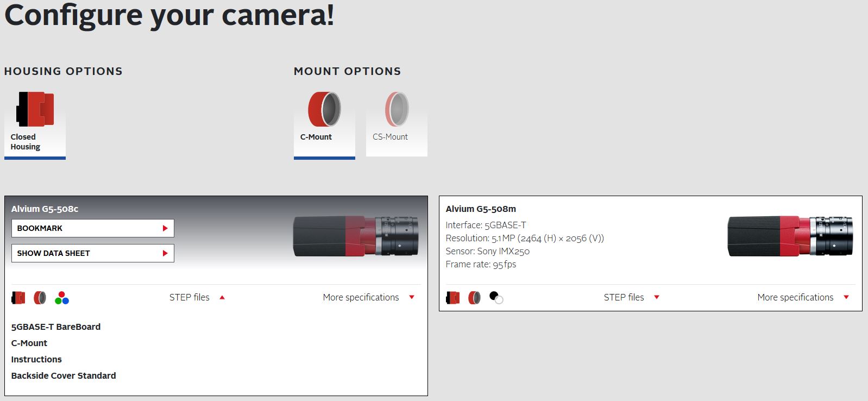Screen dimensions: 868x401
Task: Expand More specifications in G5-508c card
Action: pyautogui.click(x=368, y=297)
